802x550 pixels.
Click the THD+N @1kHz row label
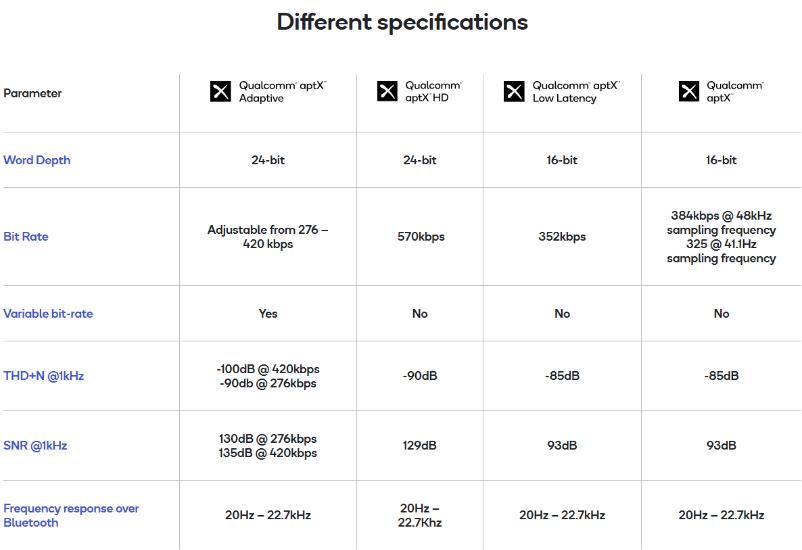tap(44, 376)
